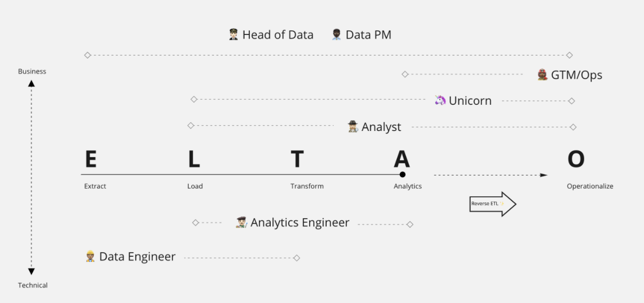Click the Analytics Engineer text label
This screenshot has height=303, width=644.
[300, 222]
